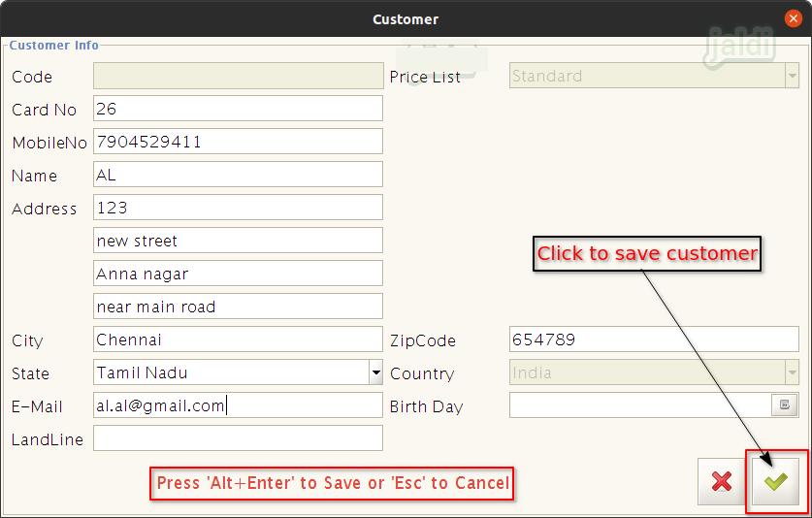Close the Customer dialog window
Screen dimensions: 812x518
pos(793,18)
